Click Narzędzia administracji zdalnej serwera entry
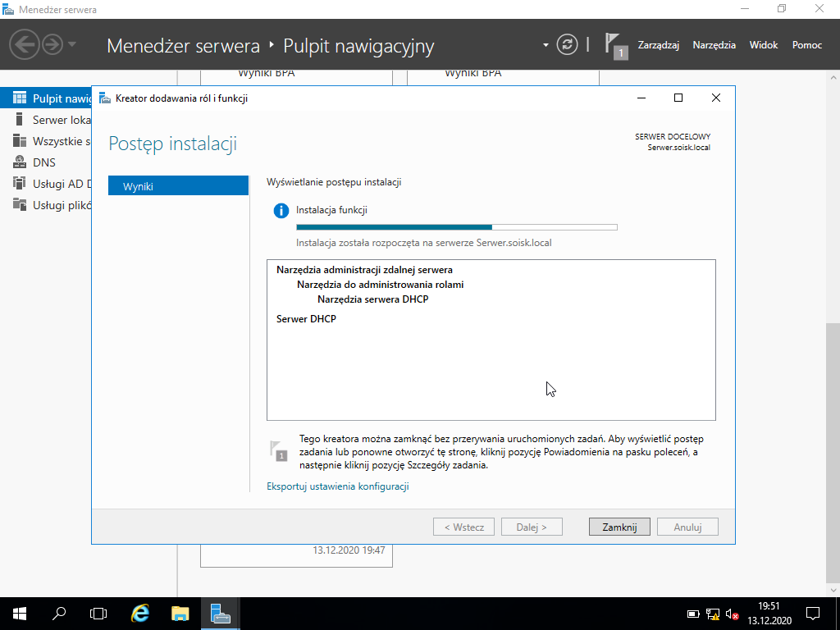 pos(364,270)
